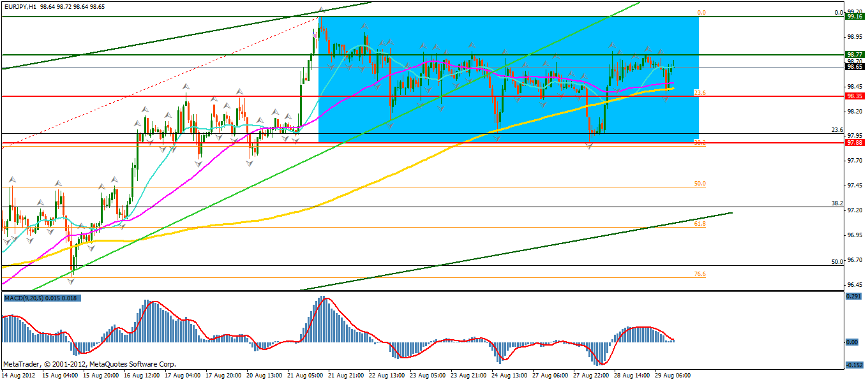868x380 pixels.
Task: Click the 0.291 MACD scale value
Action: point(854,296)
